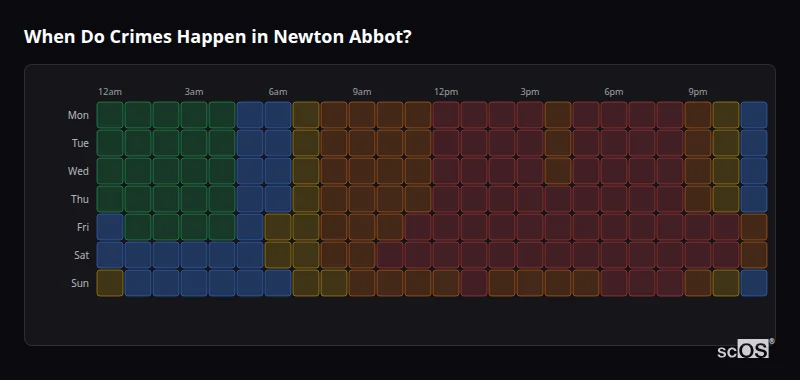Select the Monday 11pm blue cell
Viewport: 800px width, 380px height.
[754, 115]
